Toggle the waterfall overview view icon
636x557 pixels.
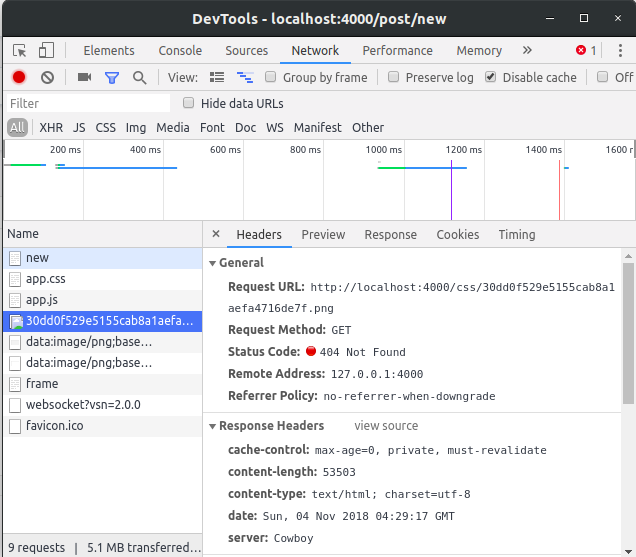[245, 77]
